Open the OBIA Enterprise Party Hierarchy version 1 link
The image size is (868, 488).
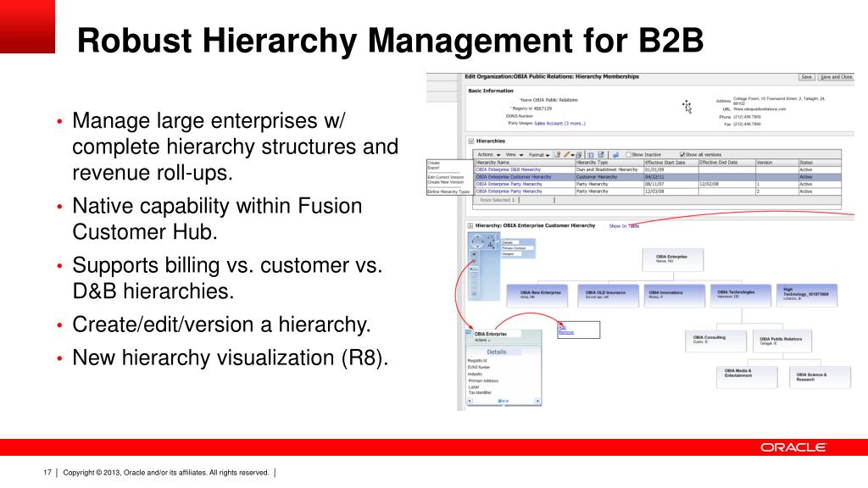click(x=509, y=184)
